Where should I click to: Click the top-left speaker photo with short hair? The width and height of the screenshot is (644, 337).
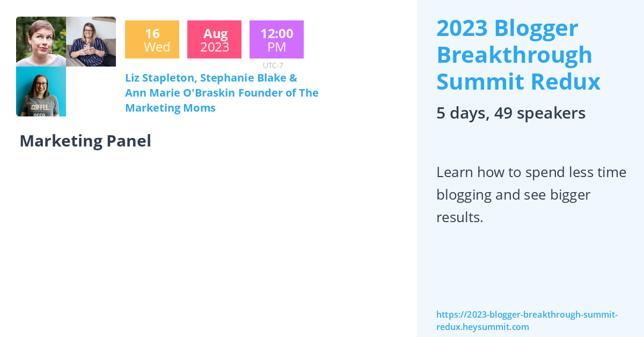coord(41,41)
